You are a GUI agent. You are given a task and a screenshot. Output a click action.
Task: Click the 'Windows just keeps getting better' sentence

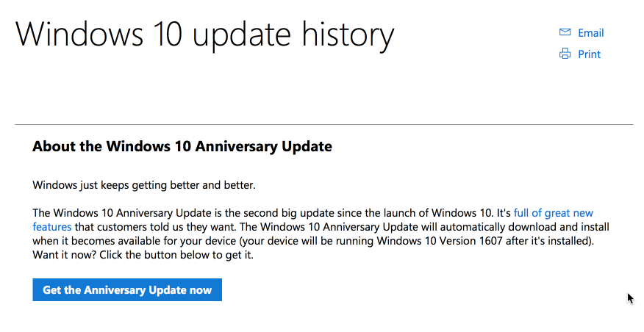(144, 185)
